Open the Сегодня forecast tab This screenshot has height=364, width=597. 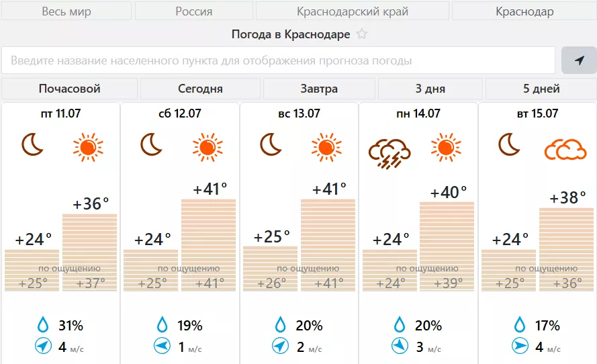coord(200,89)
